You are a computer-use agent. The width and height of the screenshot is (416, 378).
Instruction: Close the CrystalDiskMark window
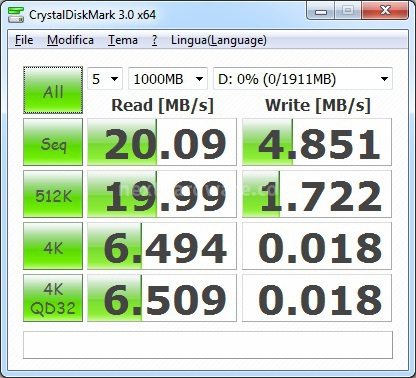[x=385, y=11]
